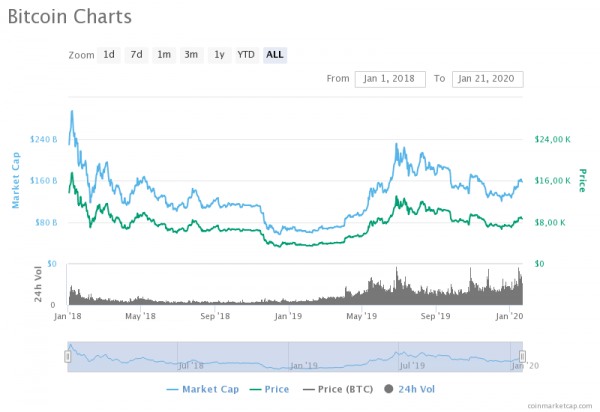Click the Sep '19 x-axis label

coord(435,316)
